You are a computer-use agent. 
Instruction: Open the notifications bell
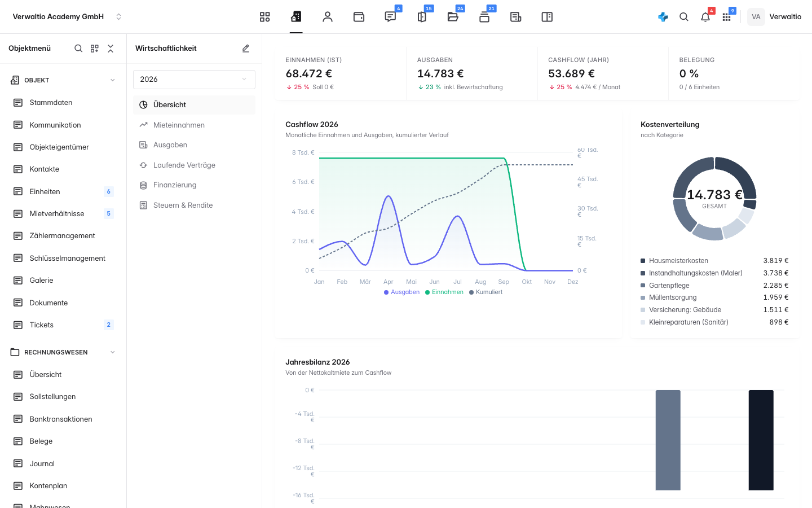(x=705, y=17)
